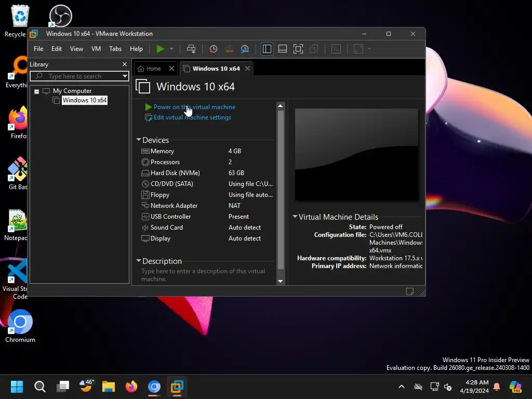Click the OBS Studio desktop icon
Image resolution: width=532 pixels, height=399 pixels.
[x=60, y=16]
